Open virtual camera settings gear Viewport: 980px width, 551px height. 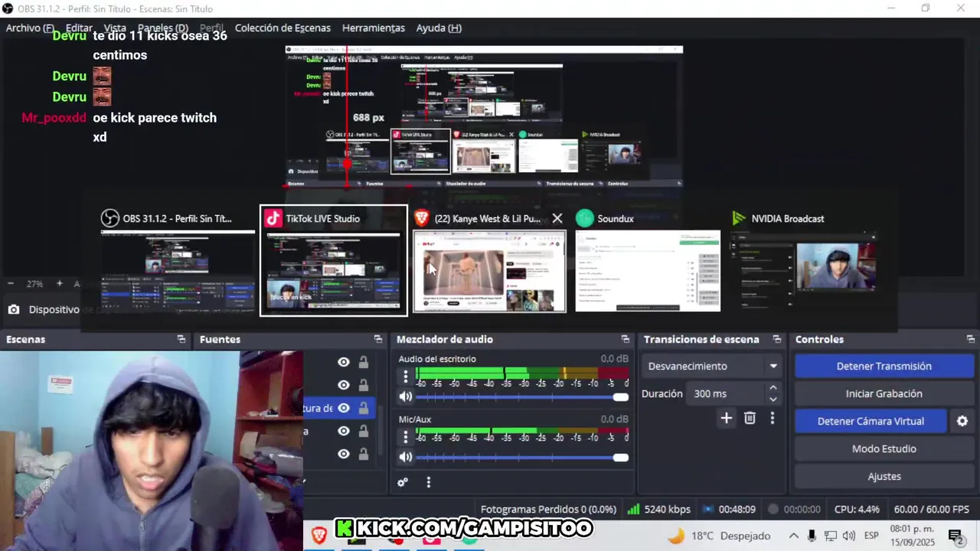962,421
